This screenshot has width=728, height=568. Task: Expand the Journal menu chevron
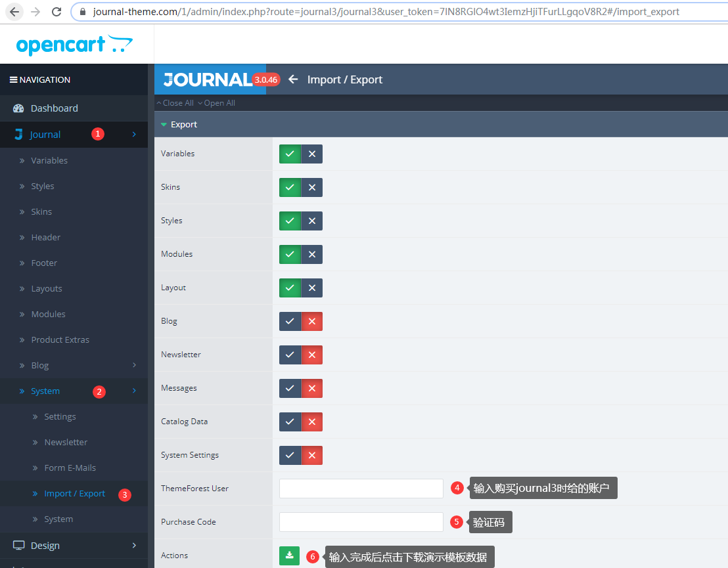(x=134, y=134)
